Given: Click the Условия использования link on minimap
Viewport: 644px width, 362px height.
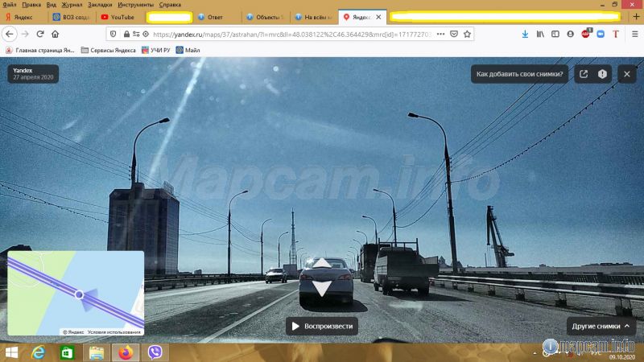Looking at the screenshot, I should [114, 331].
